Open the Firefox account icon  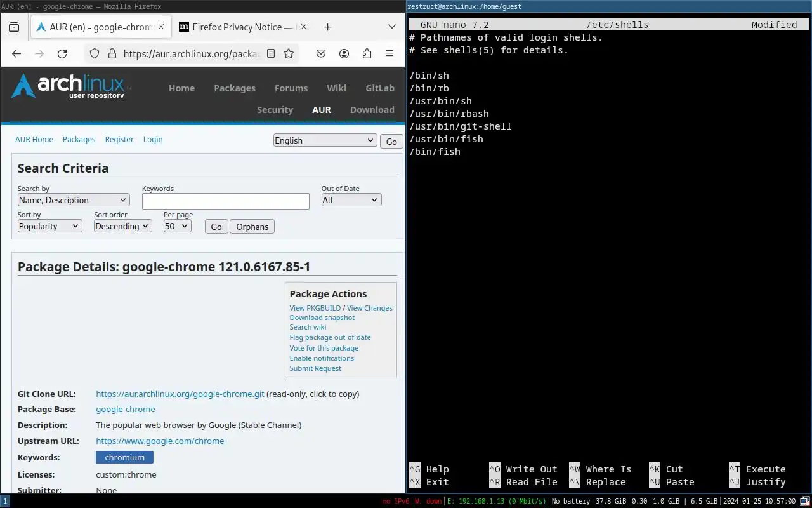tap(344, 54)
